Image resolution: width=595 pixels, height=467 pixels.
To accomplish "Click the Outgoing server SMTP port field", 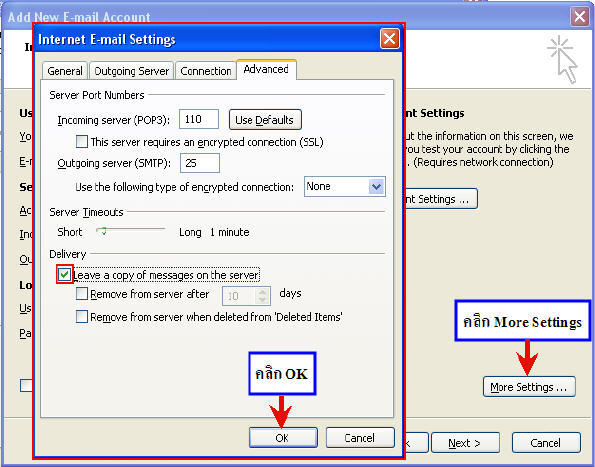I will click(x=200, y=163).
